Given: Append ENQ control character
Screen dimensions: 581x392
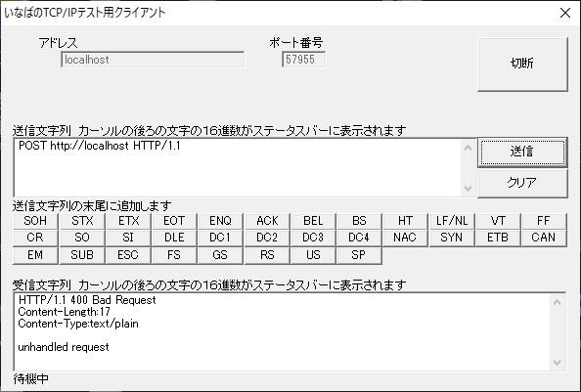Looking at the screenshot, I should 220,221.
